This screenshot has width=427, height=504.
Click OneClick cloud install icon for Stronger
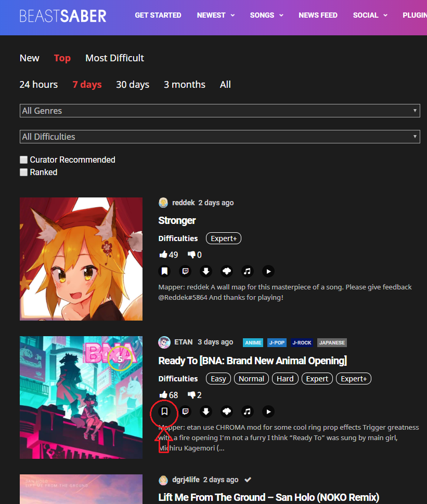227,271
